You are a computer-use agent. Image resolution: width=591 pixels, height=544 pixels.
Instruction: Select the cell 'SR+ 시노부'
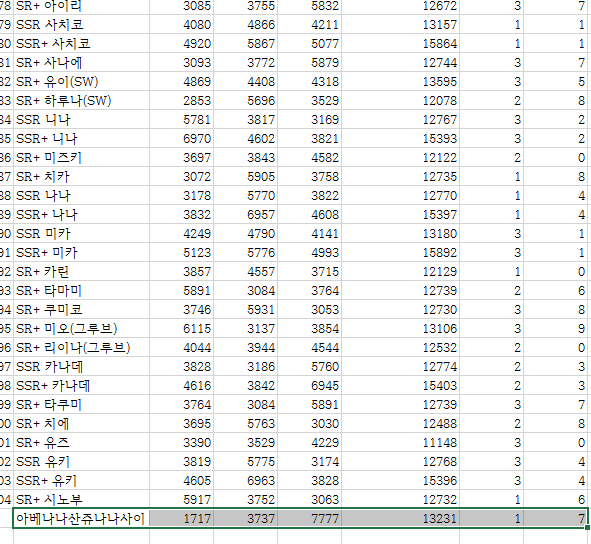(x=81, y=499)
